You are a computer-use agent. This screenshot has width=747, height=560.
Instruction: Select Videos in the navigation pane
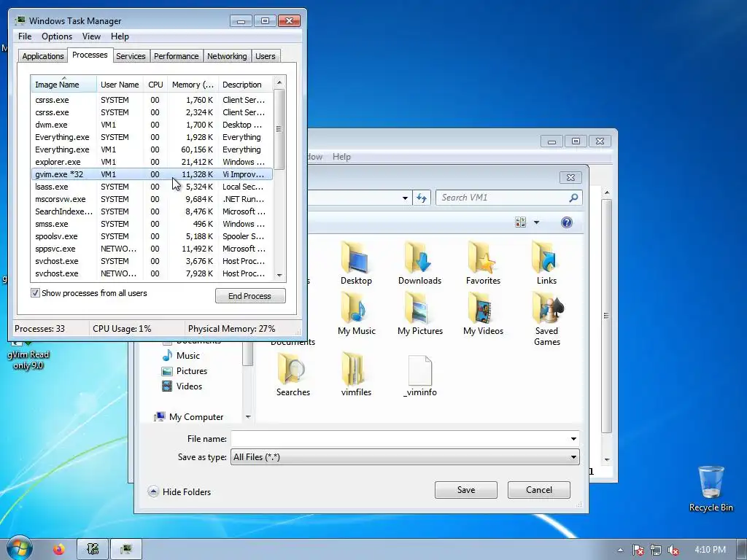click(x=182, y=386)
